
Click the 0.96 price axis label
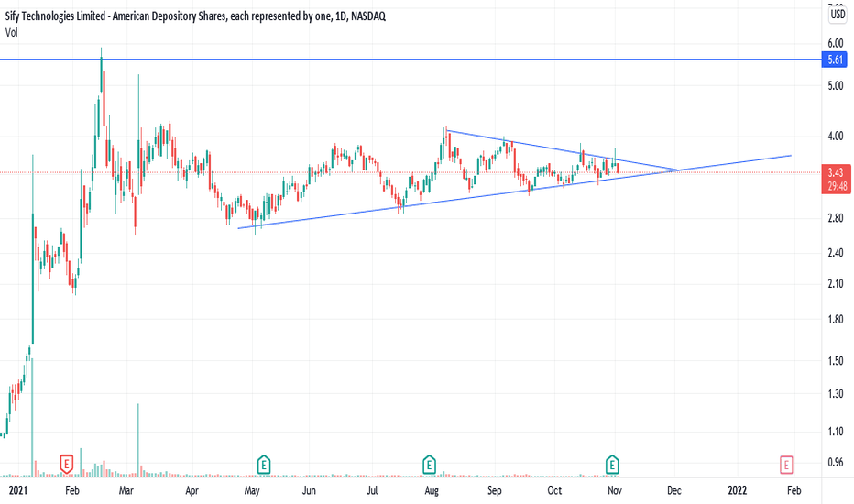(835, 463)
